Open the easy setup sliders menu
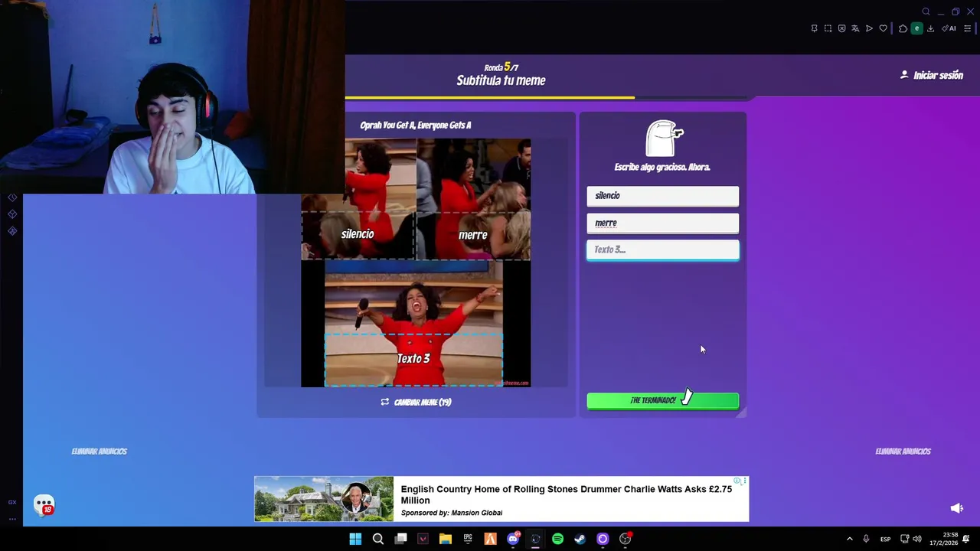Screen dimensions: 980x551 [967, 28]
